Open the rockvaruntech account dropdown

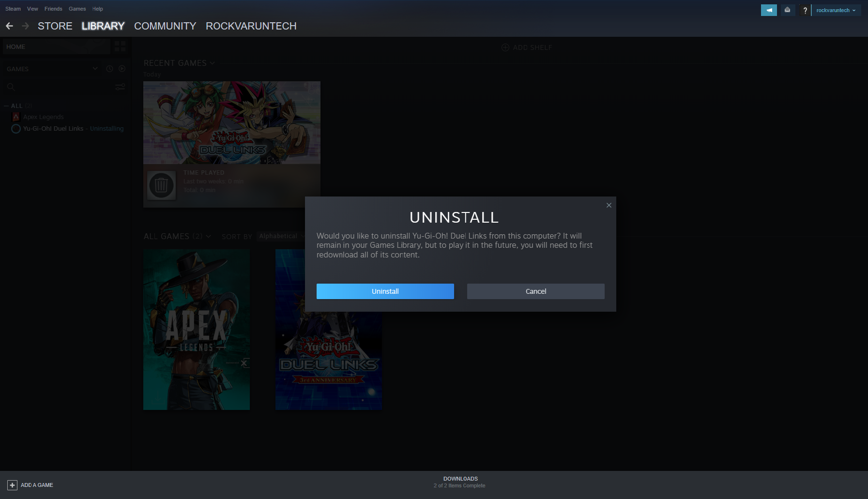[x=836, y=10]
